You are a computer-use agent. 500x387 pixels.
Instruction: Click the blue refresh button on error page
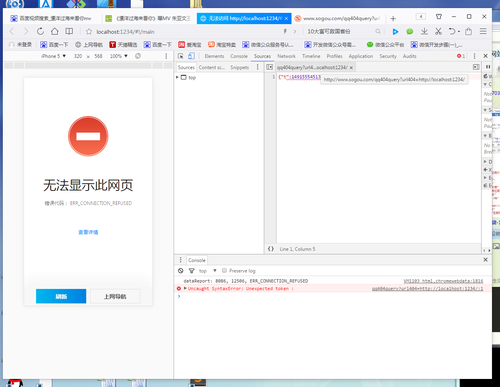pyautogui.click(x=61, y=296)
